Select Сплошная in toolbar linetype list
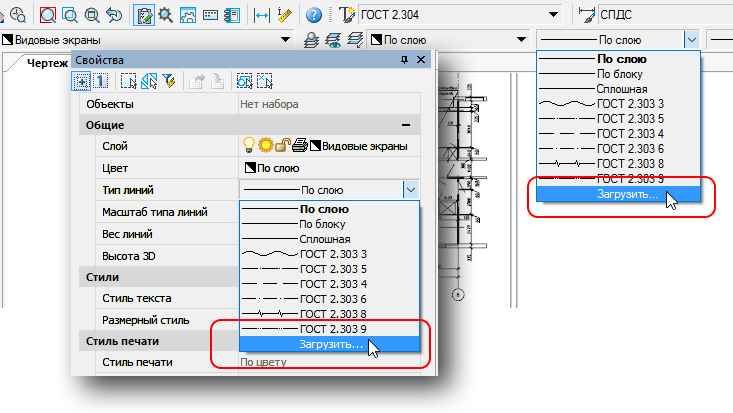The image size is (733, 413). coord(618,89)
